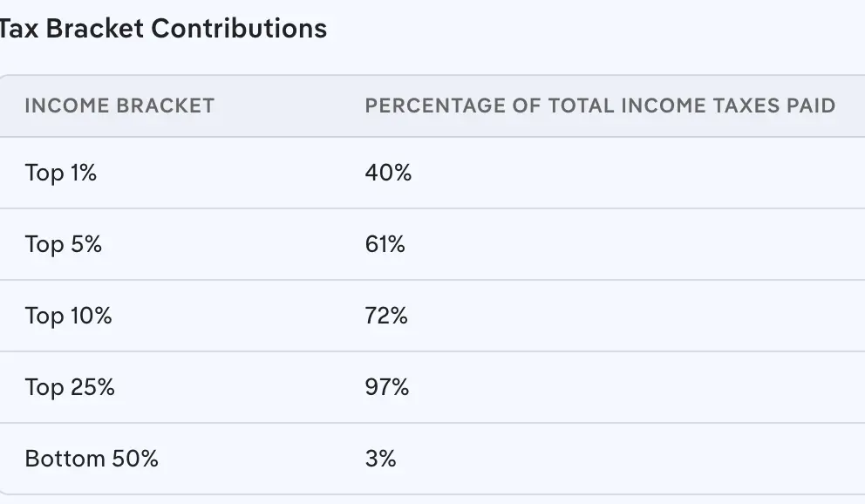Click the Tax Bracket Contributions heading
Screen dimensions: 865x504
[x=162, y=28]
